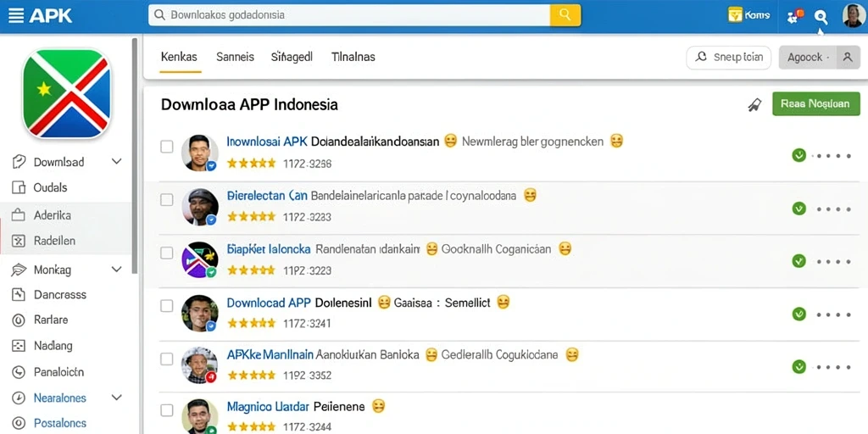The height and width of the screenshot is (434, 868).
Task: Click the Dancresss sidebar icon
Action: (19, 294)
